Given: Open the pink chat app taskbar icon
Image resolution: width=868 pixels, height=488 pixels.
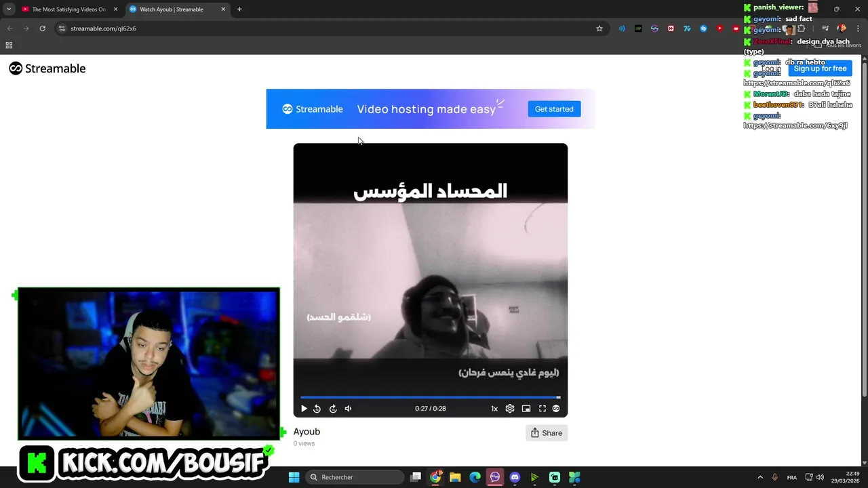Looking at the screenshot, I should coord(495,477).
